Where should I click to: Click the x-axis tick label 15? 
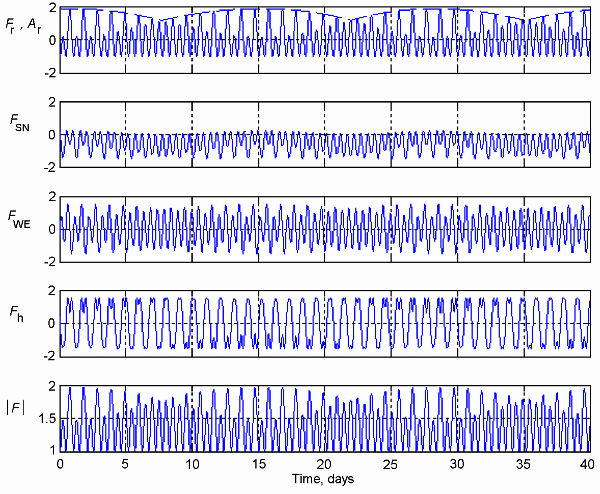pos(259,465)
